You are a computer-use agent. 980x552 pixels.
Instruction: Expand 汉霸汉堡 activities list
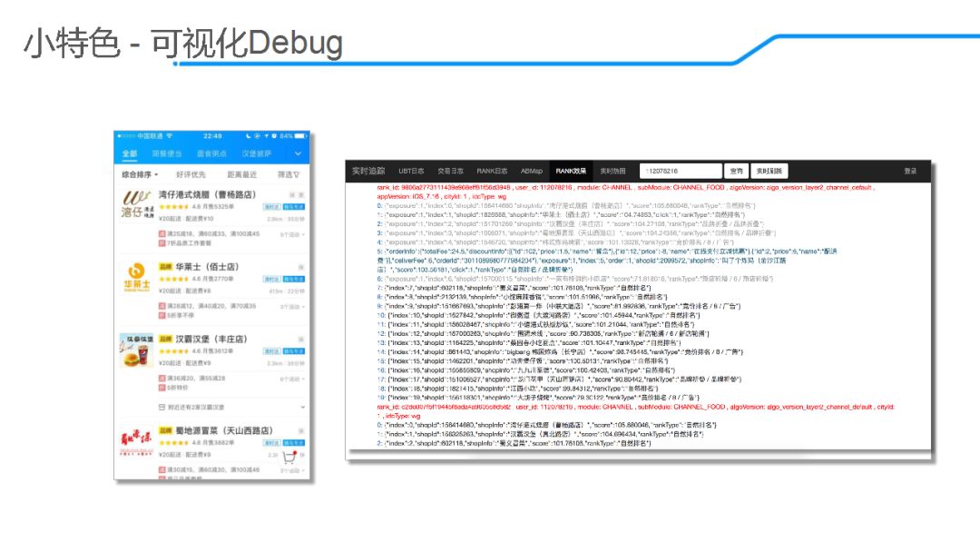[292, 379]
